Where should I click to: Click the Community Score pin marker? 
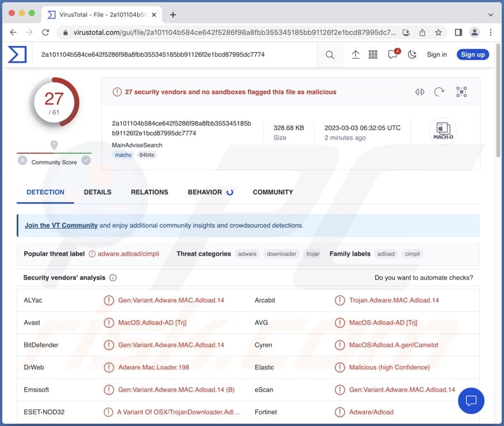pyautogui.click(x=54, y=145)
